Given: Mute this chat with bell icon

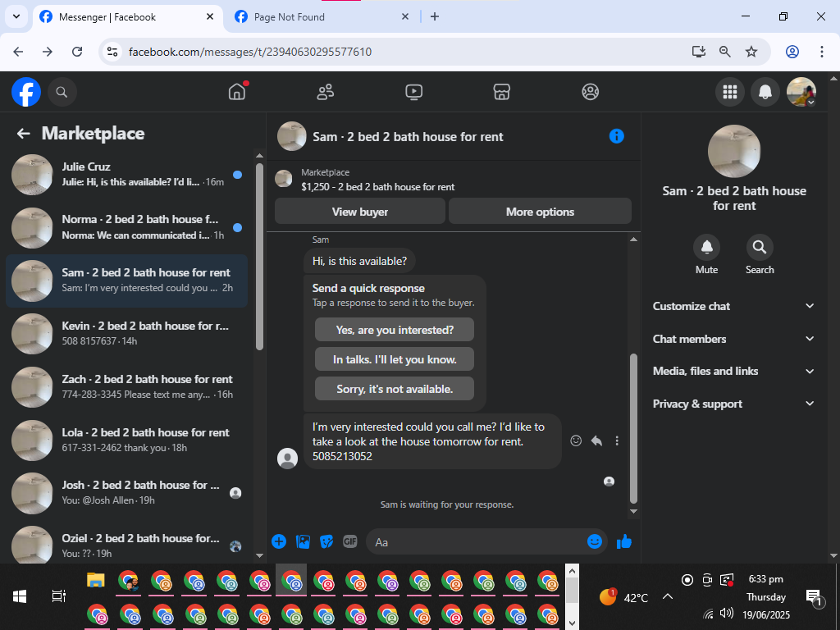Looking at the screenshot, I should (706, 247).
